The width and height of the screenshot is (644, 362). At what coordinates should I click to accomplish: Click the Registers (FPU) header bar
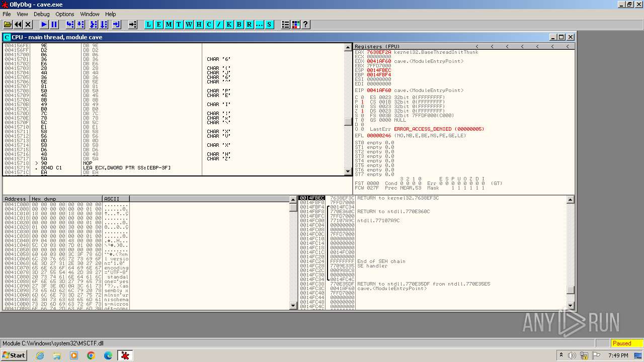[464, 46]
